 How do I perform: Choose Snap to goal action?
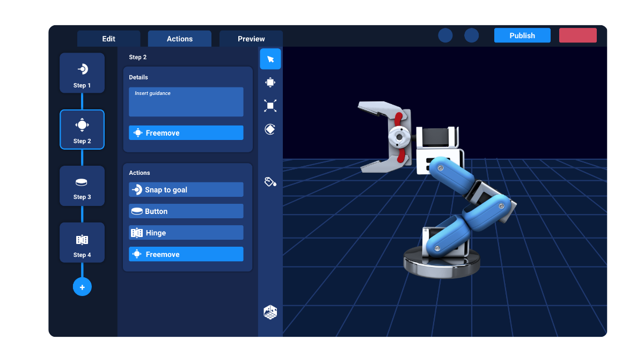click(186, 190)
